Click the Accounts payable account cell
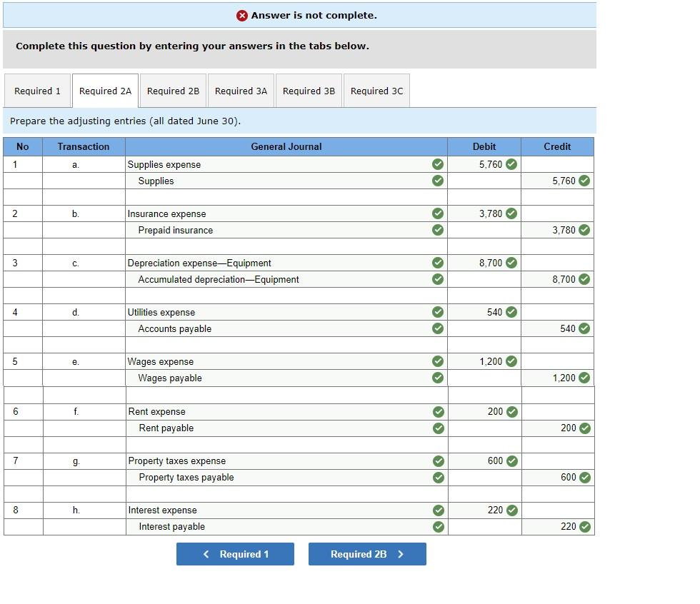This screenshot has height=604, width=700. pyautogui.click(x=286, y=328)
